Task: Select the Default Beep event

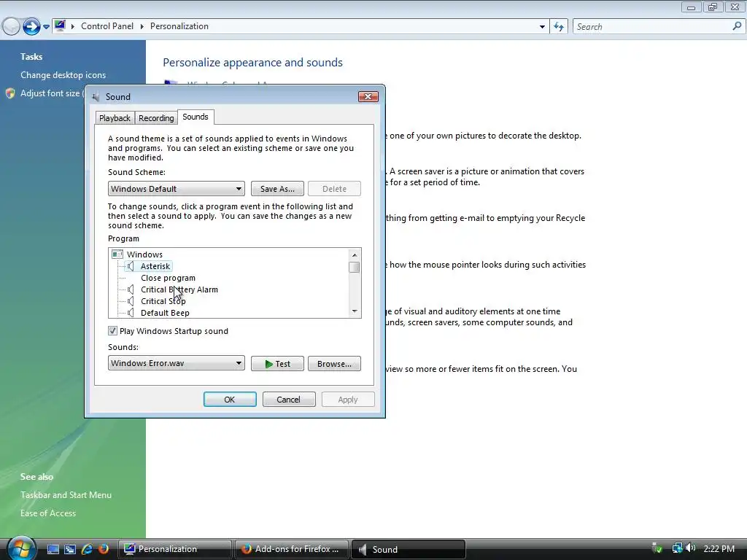Action: (166, 313)
